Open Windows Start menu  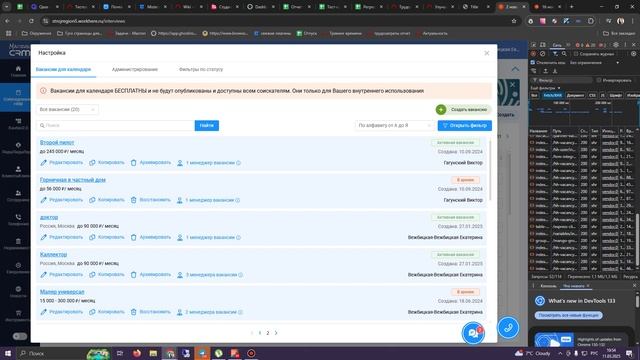(x=8, y=353)
